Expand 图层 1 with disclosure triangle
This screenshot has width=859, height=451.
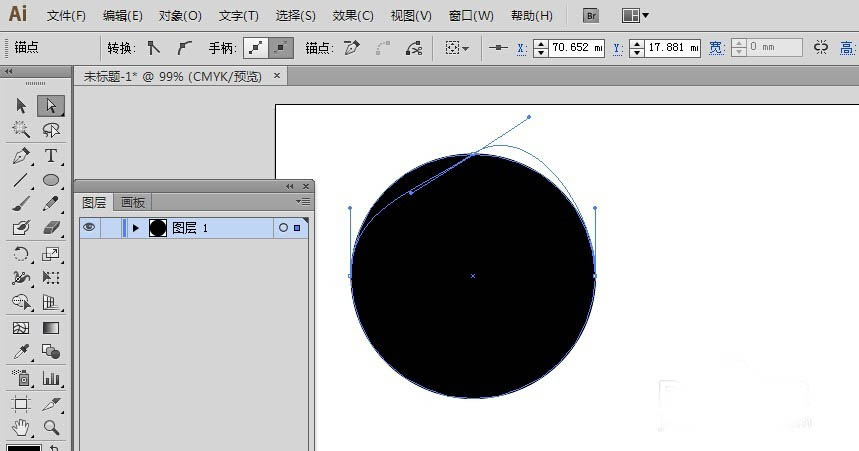[x=136, y=227]
